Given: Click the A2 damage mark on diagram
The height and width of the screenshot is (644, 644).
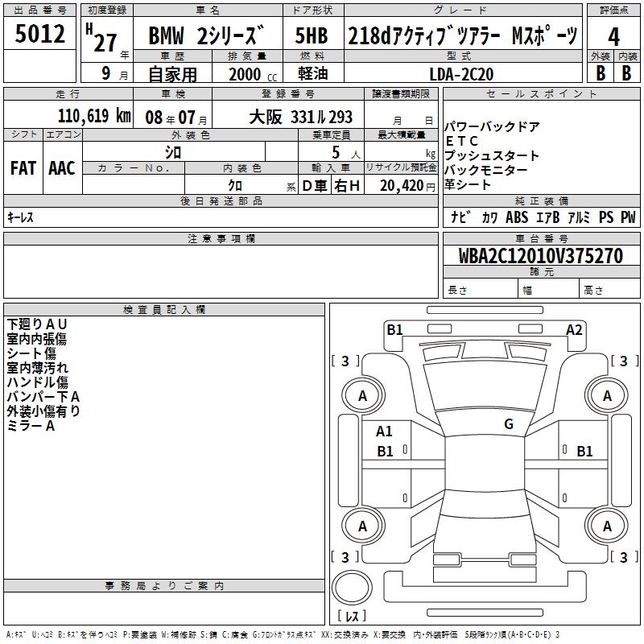Looking at the screenshot, I should (573, 329).
